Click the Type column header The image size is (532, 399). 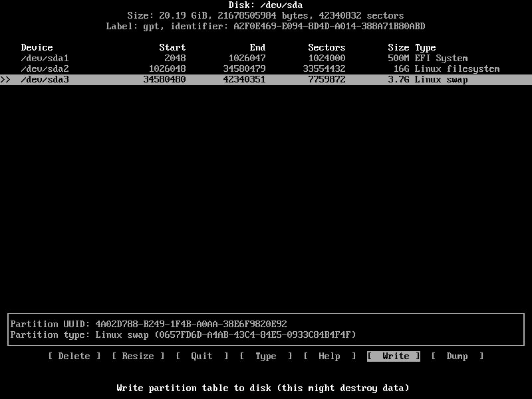point(426,47)
